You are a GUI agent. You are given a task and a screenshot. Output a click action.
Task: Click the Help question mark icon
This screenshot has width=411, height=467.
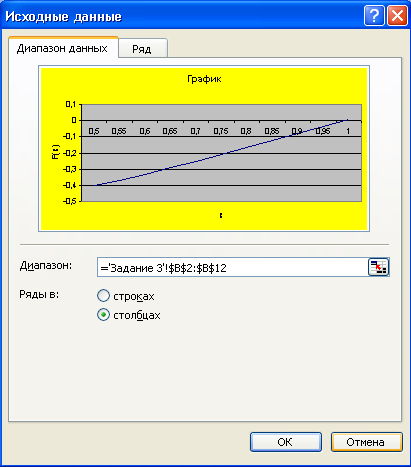(x=374, y=16)
